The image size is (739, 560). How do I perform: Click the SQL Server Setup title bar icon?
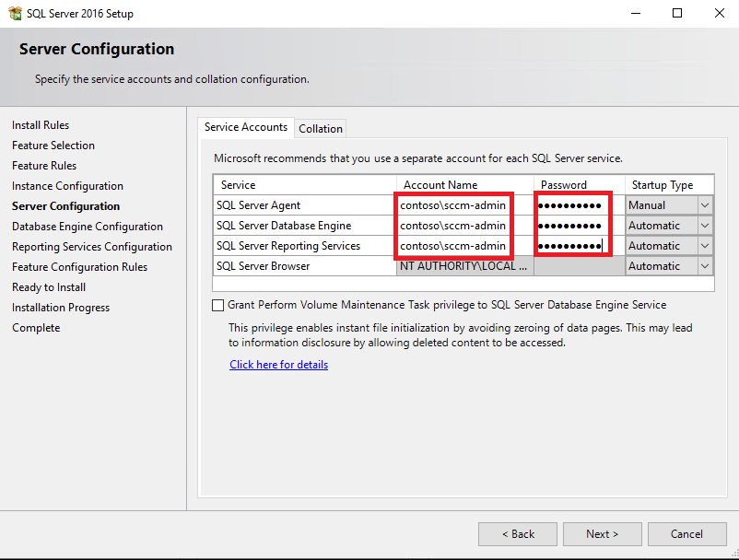click(15, 13)
